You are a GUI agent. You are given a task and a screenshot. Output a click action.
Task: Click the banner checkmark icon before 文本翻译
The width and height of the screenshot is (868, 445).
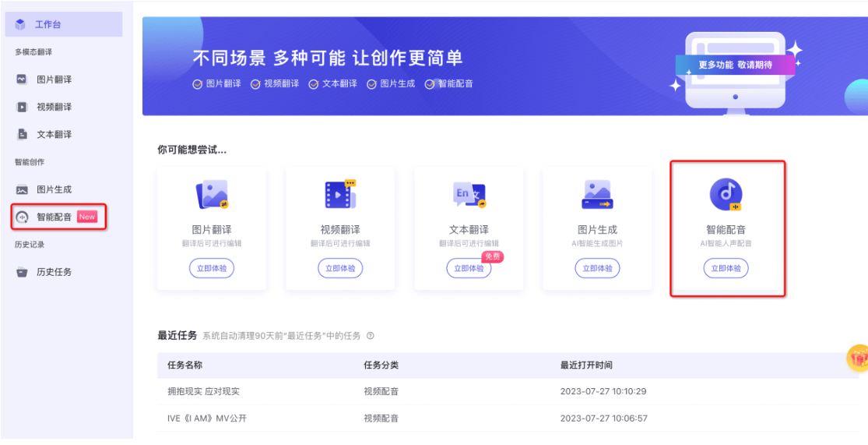313,84
